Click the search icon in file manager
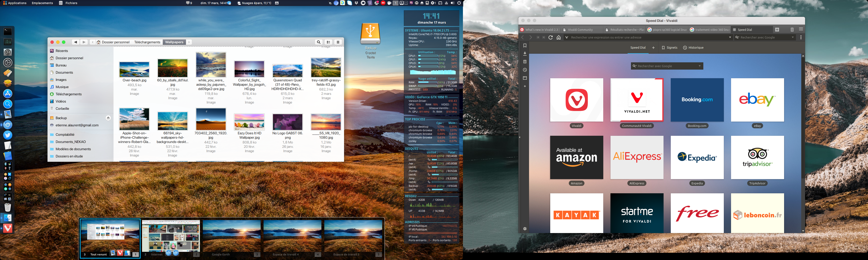Image resolution: width=868 pixels, height=260 pixels. tap(319, 42)
